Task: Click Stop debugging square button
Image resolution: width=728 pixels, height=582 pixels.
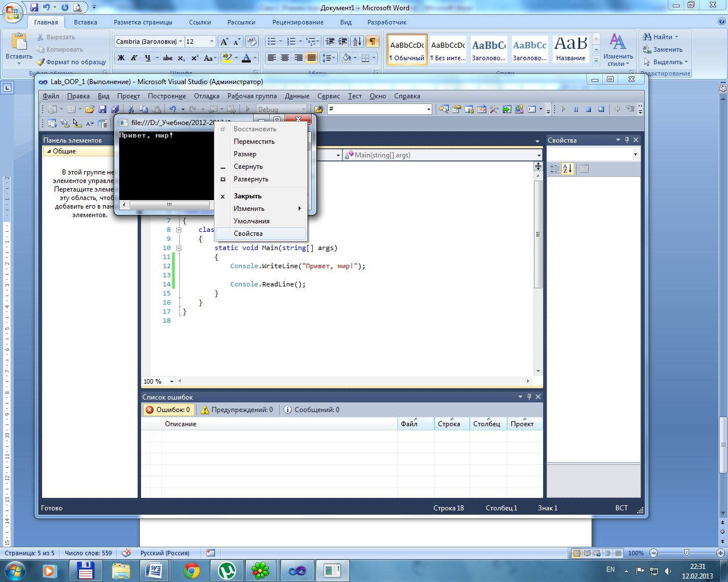Action: click(x=588, y=109)
